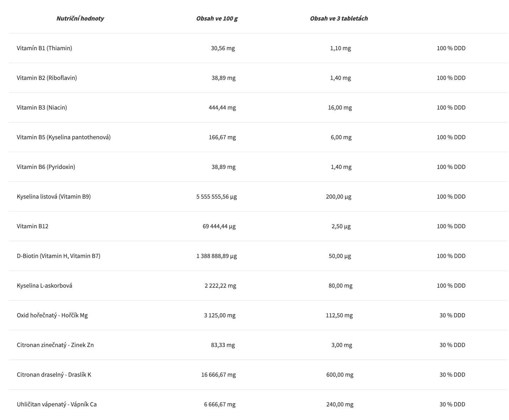Click the Oxid hořečnatý - Hořčík Mg label
Viewport: 509px width, 420px height.
point(52,315)
